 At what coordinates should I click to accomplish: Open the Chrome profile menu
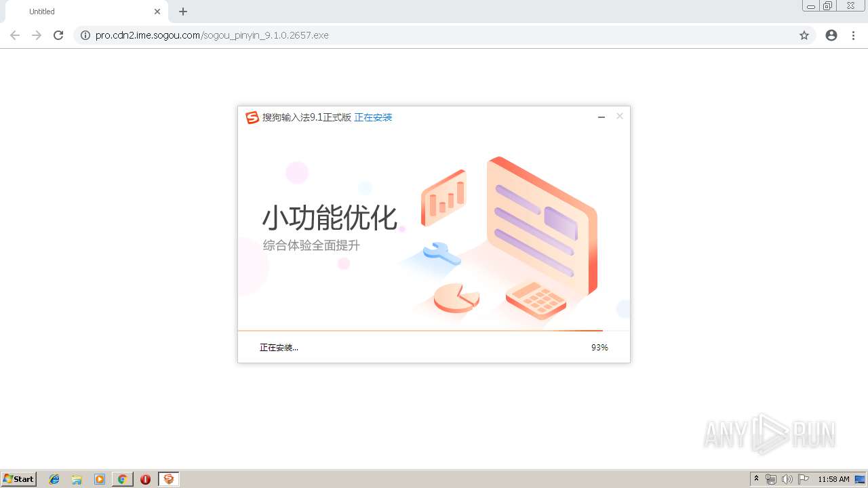831,35
